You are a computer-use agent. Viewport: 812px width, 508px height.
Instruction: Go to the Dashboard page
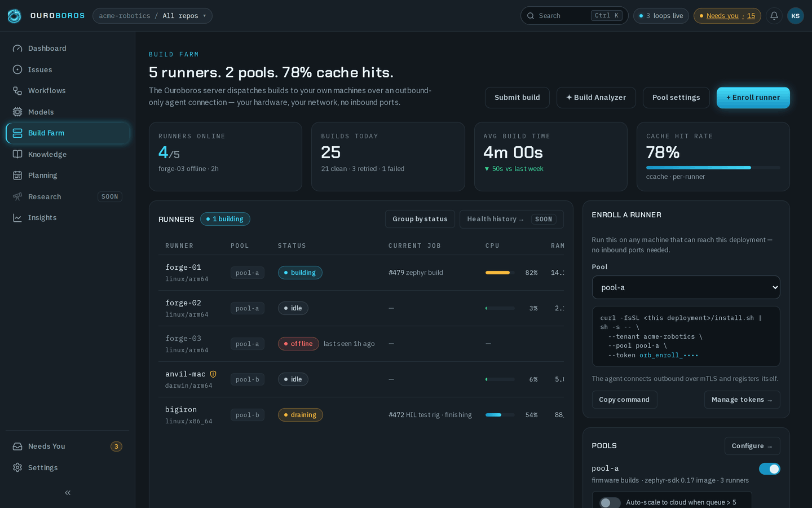point(68,49)
